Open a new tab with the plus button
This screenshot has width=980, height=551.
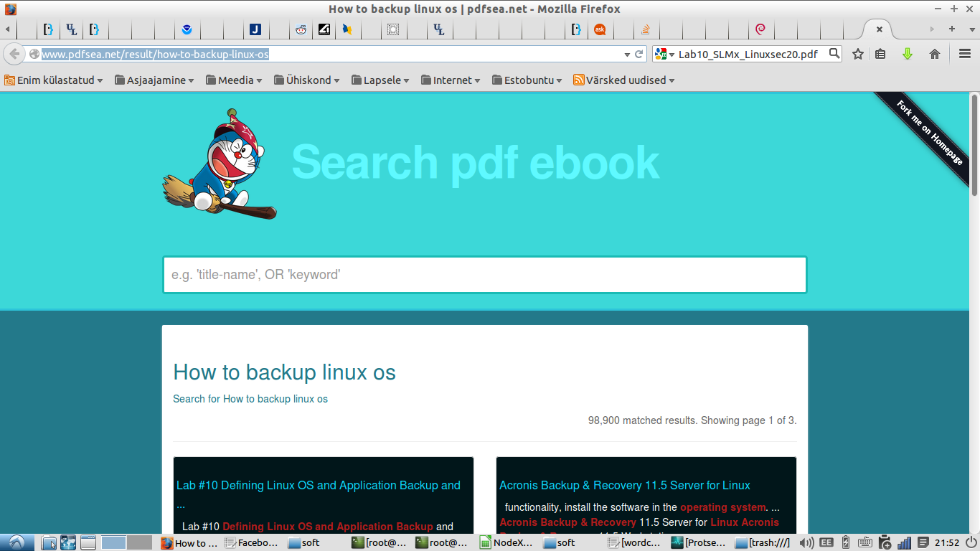coord(951,29)
